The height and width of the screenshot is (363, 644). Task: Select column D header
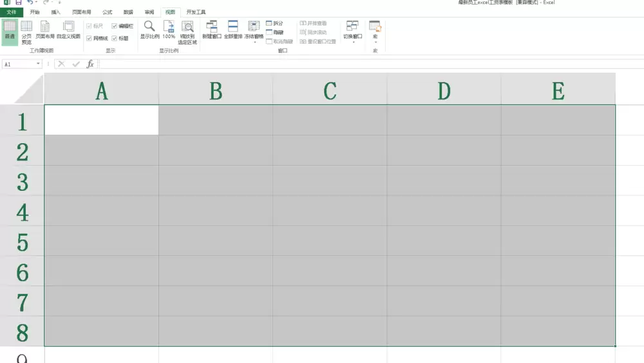(x=444, y=89)
